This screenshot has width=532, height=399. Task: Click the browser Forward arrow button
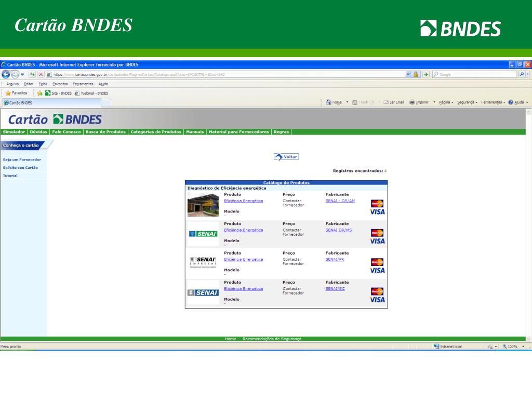pyautogui.click(x=15, y=74)
